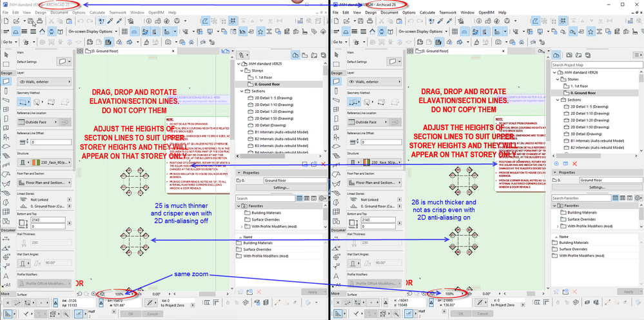Viewport: 644px width, 320px height.
Task: Click Save icon in Archicad 26 toolbar
Action: tap(360, 21)
